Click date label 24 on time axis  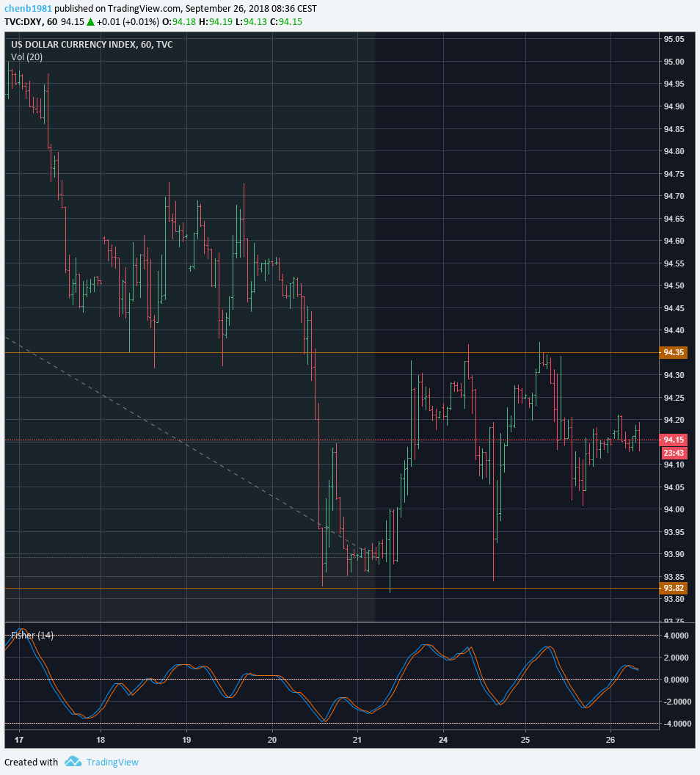click(x=443, y=740)
